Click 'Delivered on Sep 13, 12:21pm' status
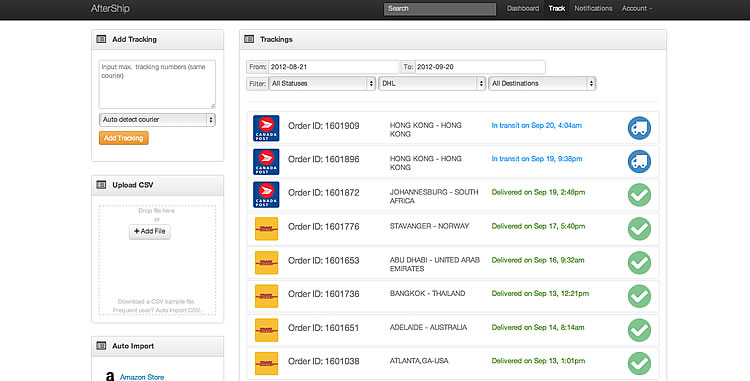 [540, 294]
